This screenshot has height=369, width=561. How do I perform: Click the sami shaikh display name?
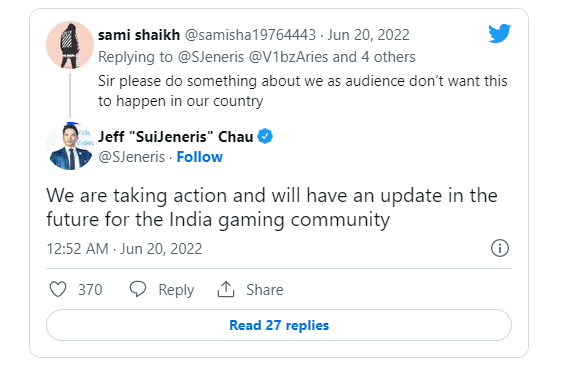coord(139,35)
